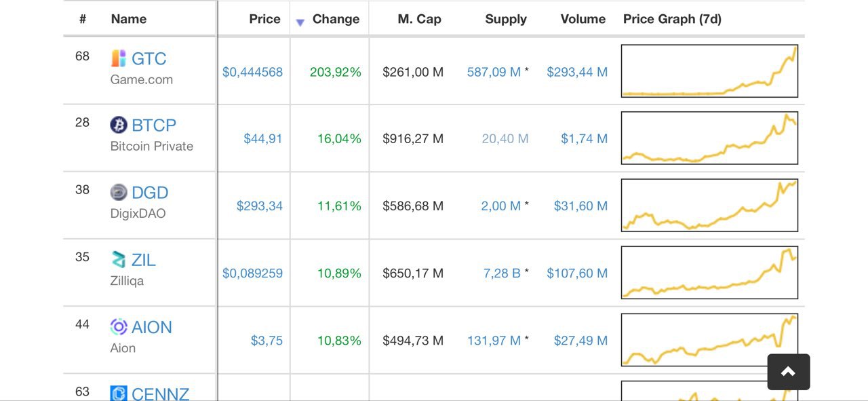Click the CENNZ coin logo icon

coord(119,393)
